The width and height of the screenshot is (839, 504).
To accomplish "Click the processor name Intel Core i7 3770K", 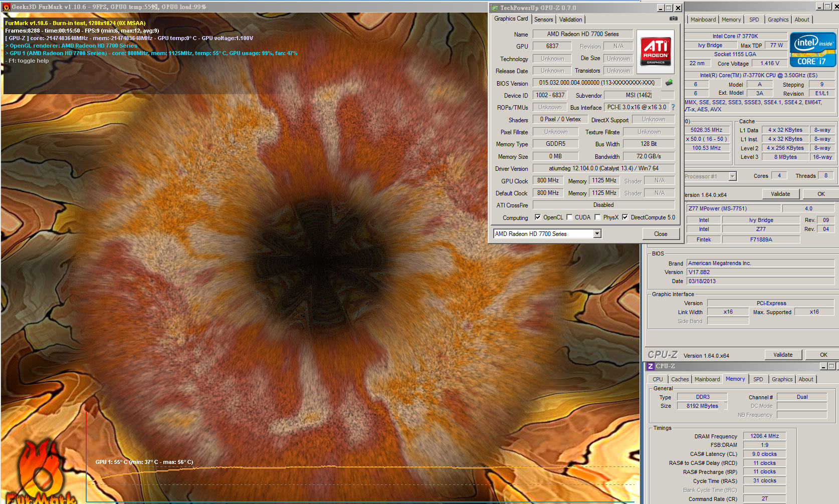I will point(735,36).
